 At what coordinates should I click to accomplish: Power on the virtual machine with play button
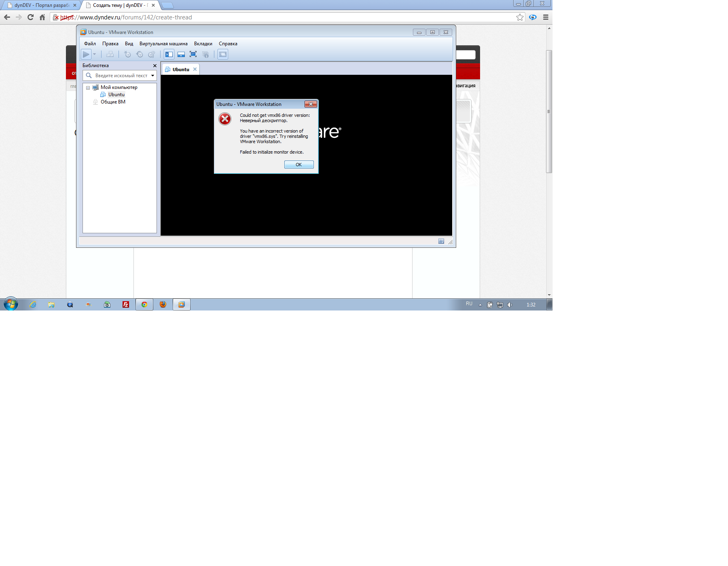(x=86, y=54)
